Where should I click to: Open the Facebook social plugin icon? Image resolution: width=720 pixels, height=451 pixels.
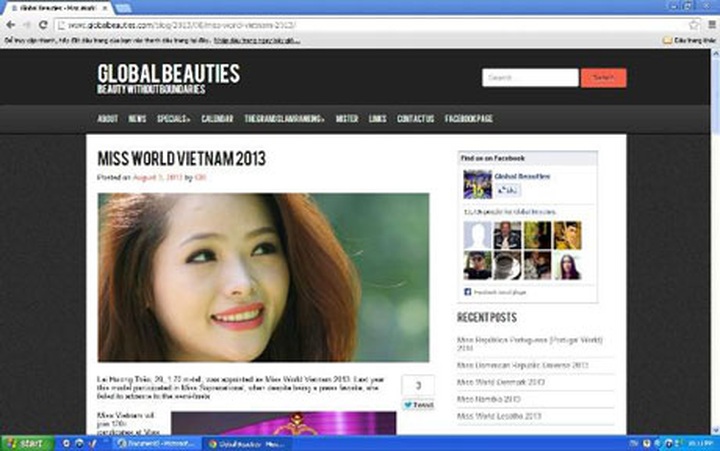[x=467, y=292]
